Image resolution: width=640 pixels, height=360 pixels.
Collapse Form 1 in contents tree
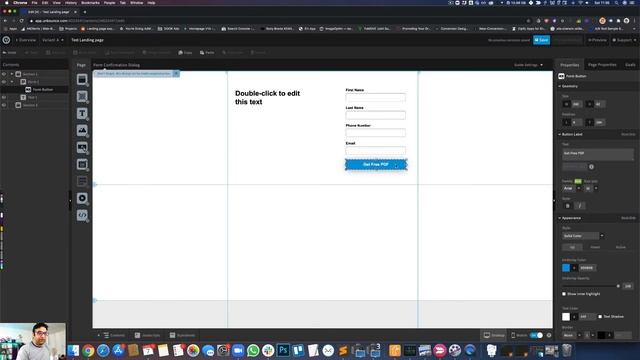click(12, 82)
